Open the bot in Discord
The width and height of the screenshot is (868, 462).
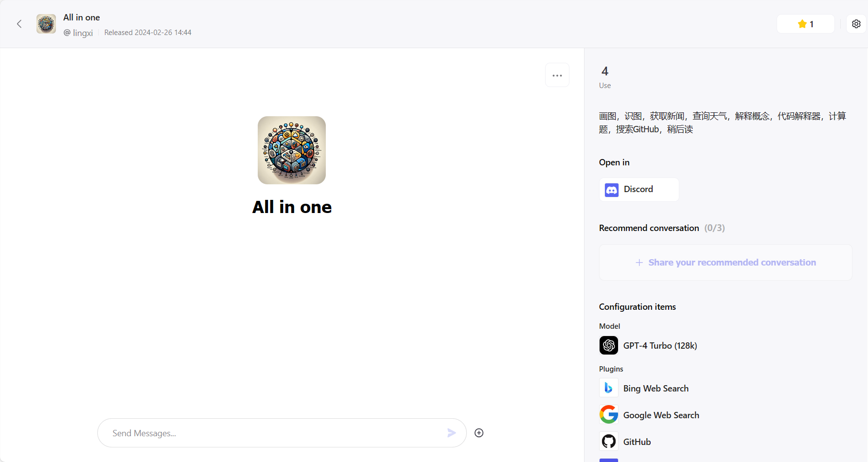pos(639,190)
